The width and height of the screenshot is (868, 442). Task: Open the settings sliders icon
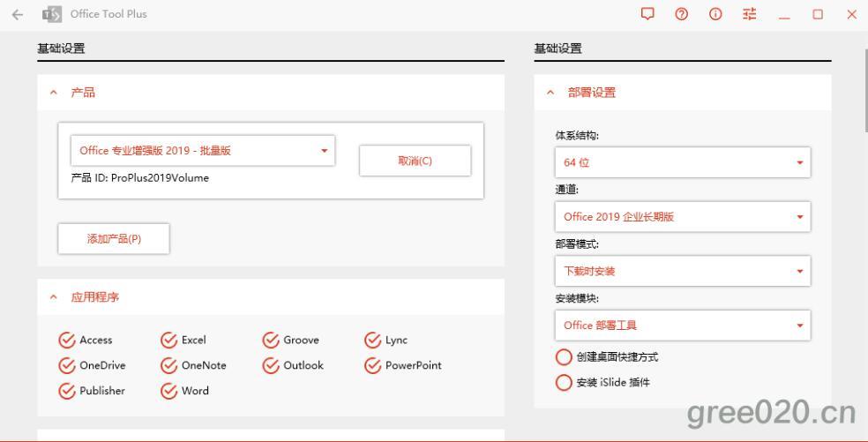tap(750, 14)
